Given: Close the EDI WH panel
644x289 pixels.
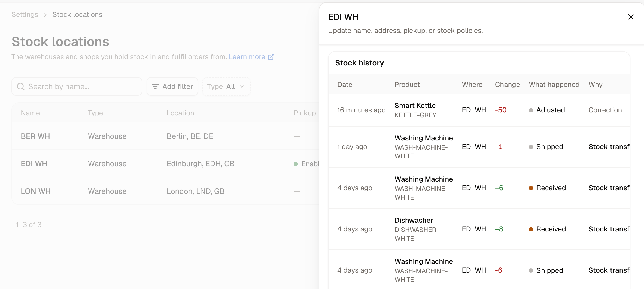Looking at the screenshot, I should (x=631, y=17).
